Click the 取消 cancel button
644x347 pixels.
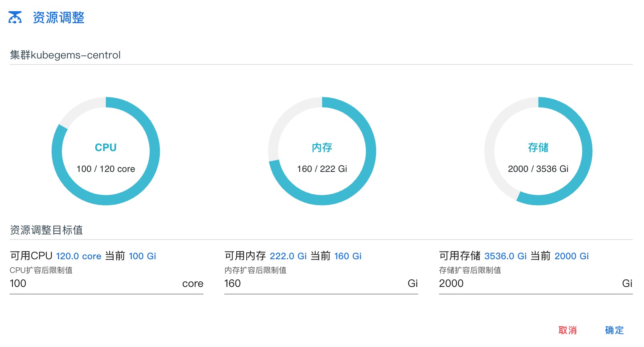pos(568,330)
